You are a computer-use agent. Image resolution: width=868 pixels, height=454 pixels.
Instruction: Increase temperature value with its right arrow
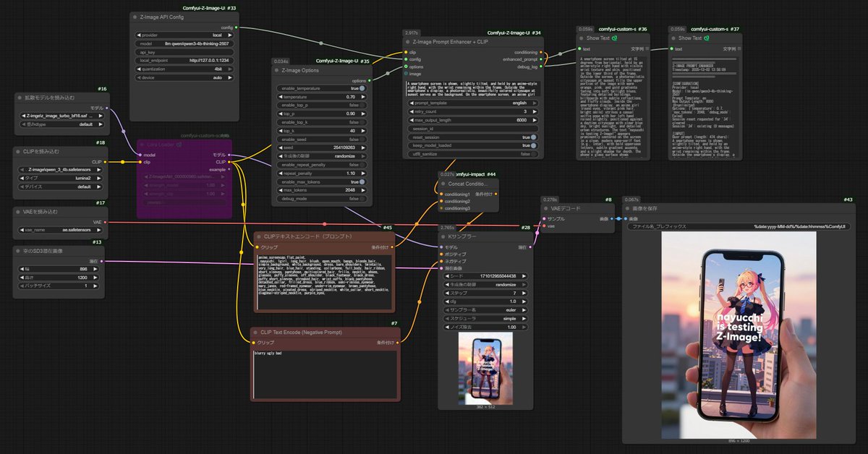click(x=363, y=97)
